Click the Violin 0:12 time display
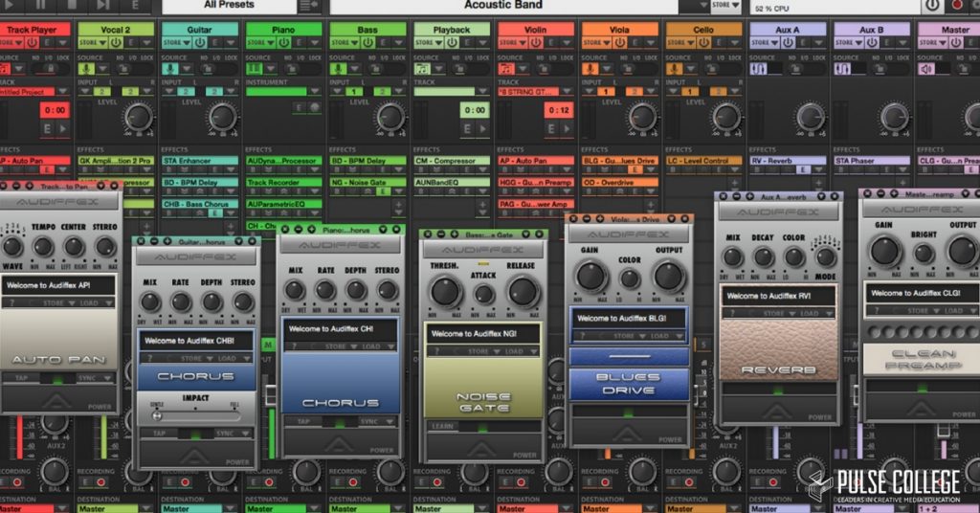The image size is (980, 513). (558, 111)
